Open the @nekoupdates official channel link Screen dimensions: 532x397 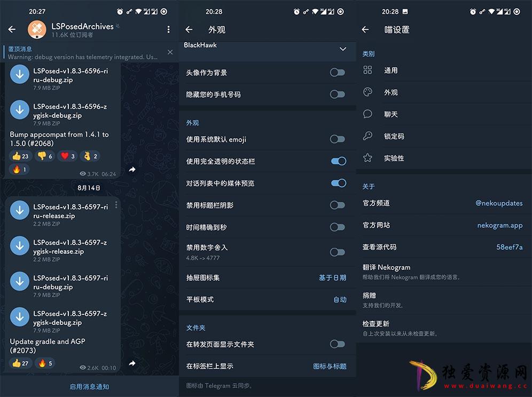[x=499, y=203]
